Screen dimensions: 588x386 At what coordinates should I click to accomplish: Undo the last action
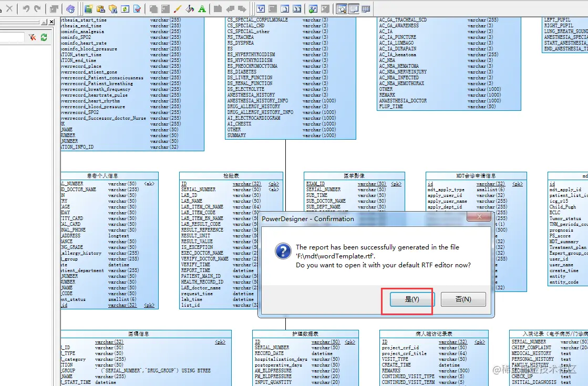click(x=26, y=8)
